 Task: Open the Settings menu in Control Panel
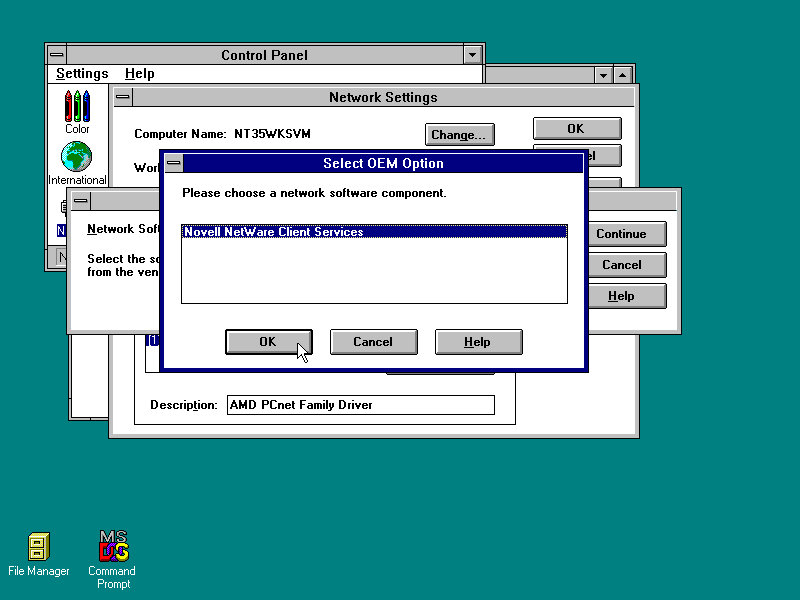pyautogui.click(x=82, y=73)
